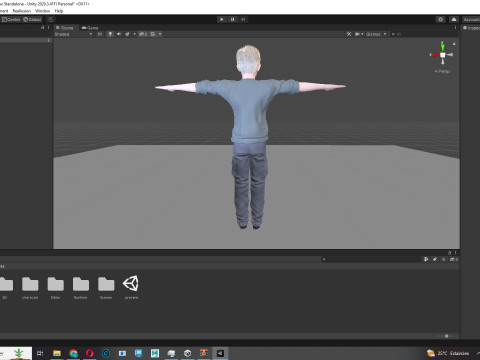
Task: Open WinRAR icon on taskbar
Action: click(x=204, y=353)
